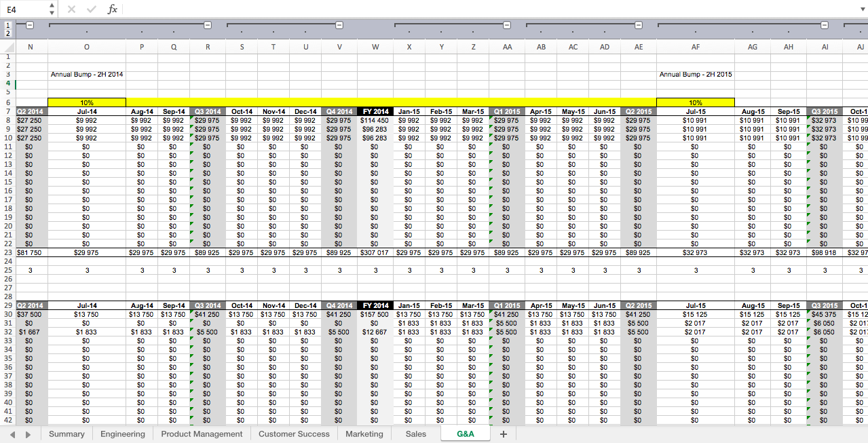Collapse the column group above column N

point(29,25)
